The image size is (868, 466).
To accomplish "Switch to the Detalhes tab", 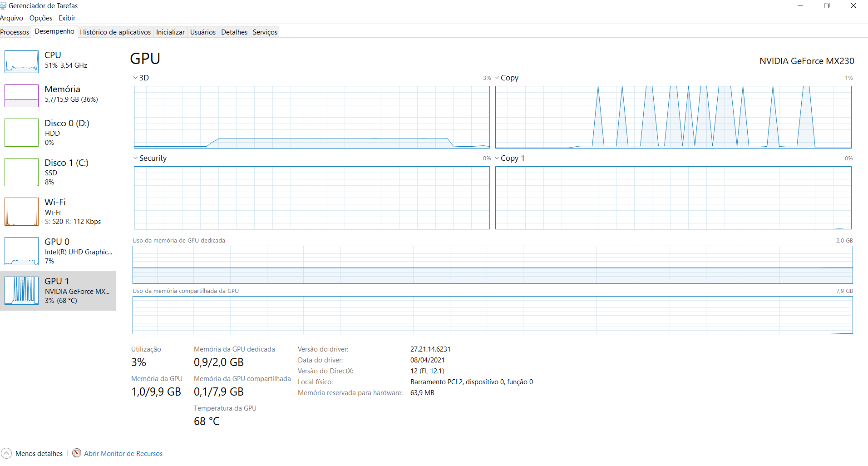I will 234,32.
